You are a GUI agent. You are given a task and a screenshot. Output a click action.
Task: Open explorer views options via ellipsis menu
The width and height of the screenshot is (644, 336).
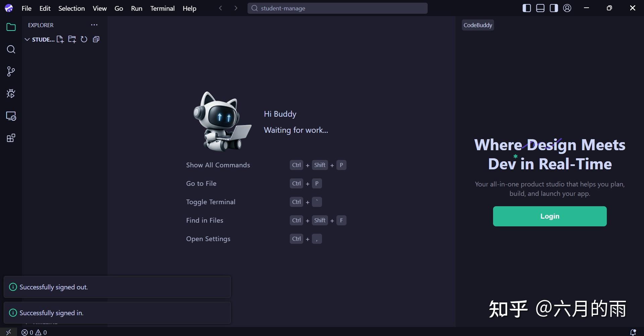(x=94, y=25)
